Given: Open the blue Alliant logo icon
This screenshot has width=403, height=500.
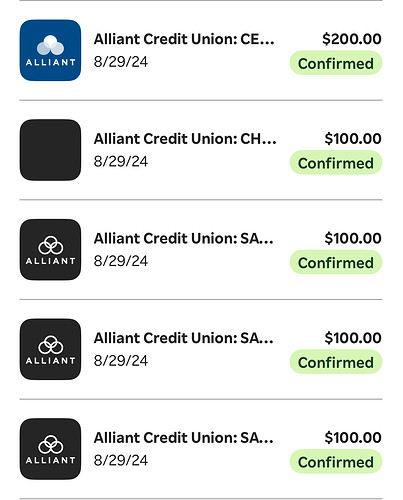Looking at the screenshot, I should 50,50.
